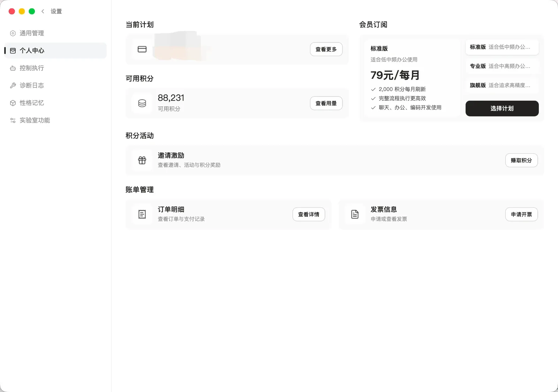558x392 pixels.
Task: Click '2,000 积分每月刷新' feature line
Action: [402, 89]
